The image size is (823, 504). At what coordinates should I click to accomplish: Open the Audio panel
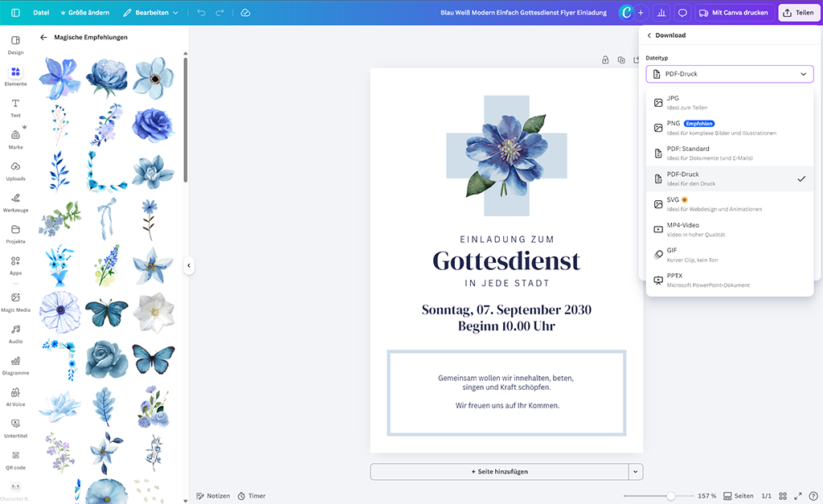coord(16,334)
